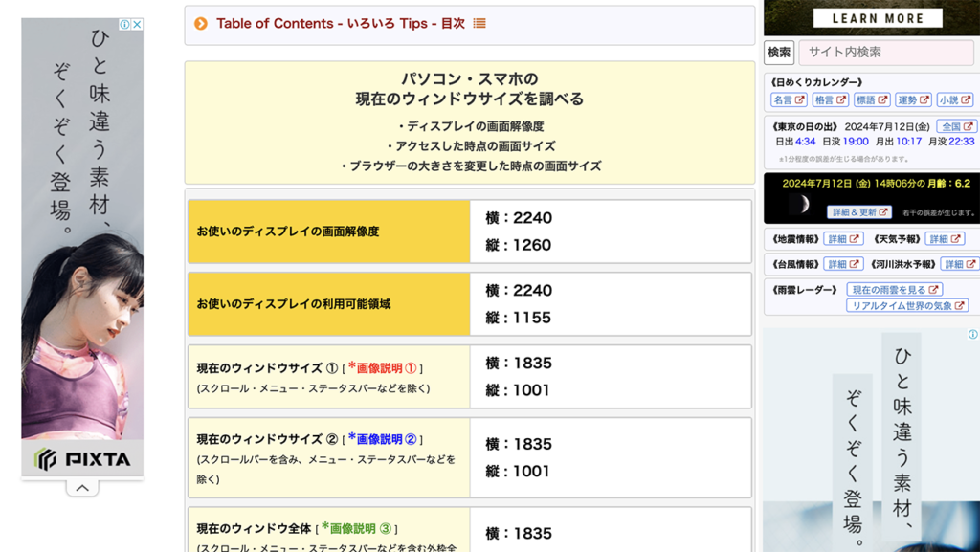Open the 小説 link
The height and width of the screenshot is (552, 980).
(x=954, y=99)
